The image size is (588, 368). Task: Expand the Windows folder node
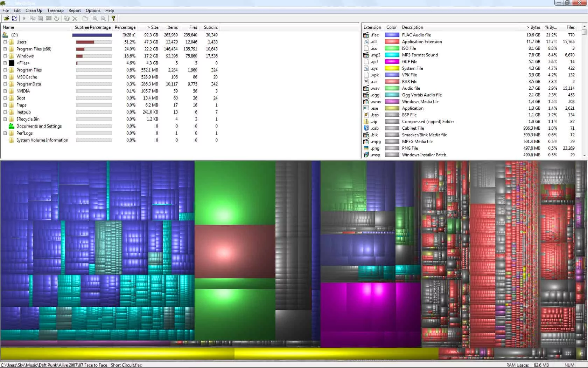5,56
